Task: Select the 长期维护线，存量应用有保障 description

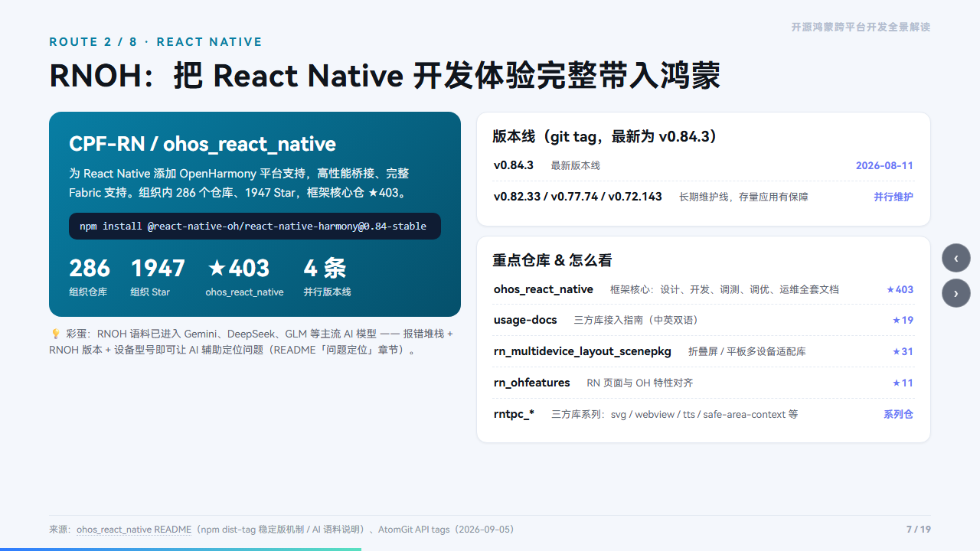Action: pyautogui.click(x=743, y=197)
